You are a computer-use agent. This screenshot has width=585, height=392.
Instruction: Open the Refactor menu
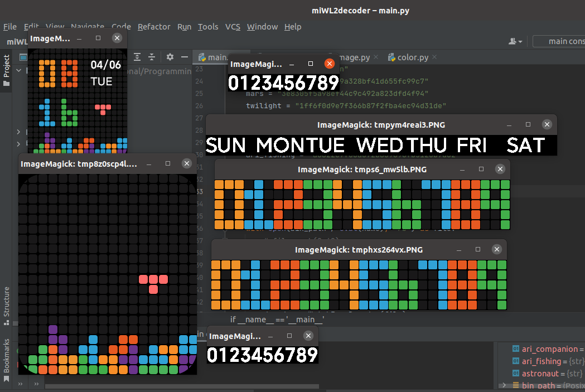pos(154,27)
